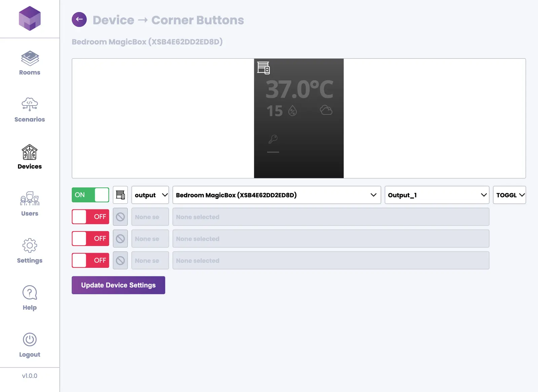Click the humidity droplet icon on preview
The height and width of the screenshot is (392, 538).
pos(293,111)
